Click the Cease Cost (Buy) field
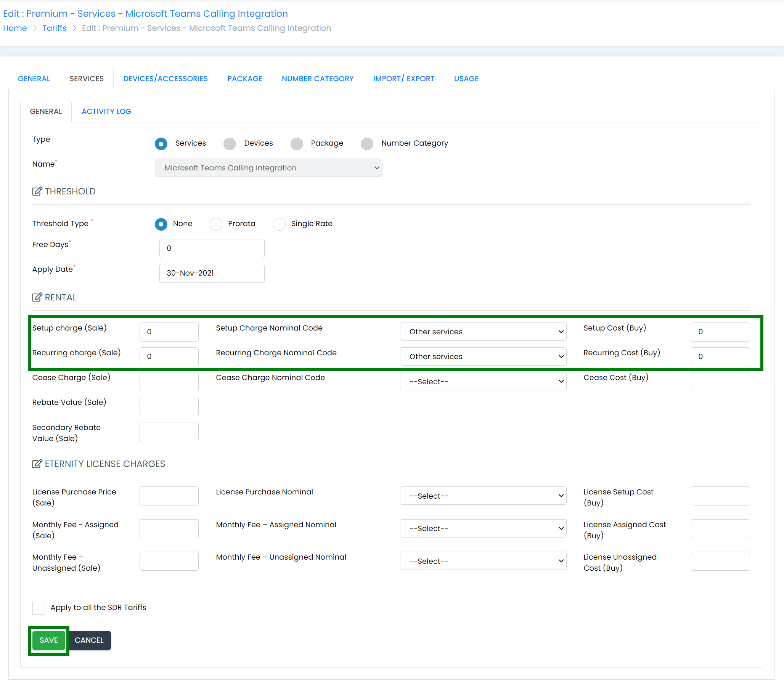Screen dimensions: 784x682 point(720,382)
